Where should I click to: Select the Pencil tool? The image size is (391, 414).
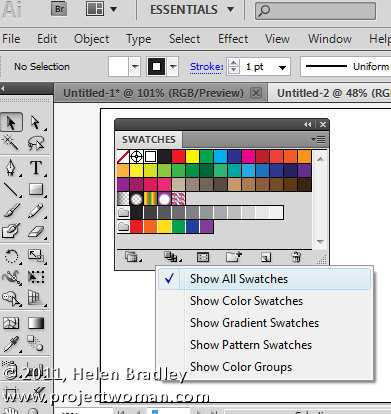[x=35, y=211]
